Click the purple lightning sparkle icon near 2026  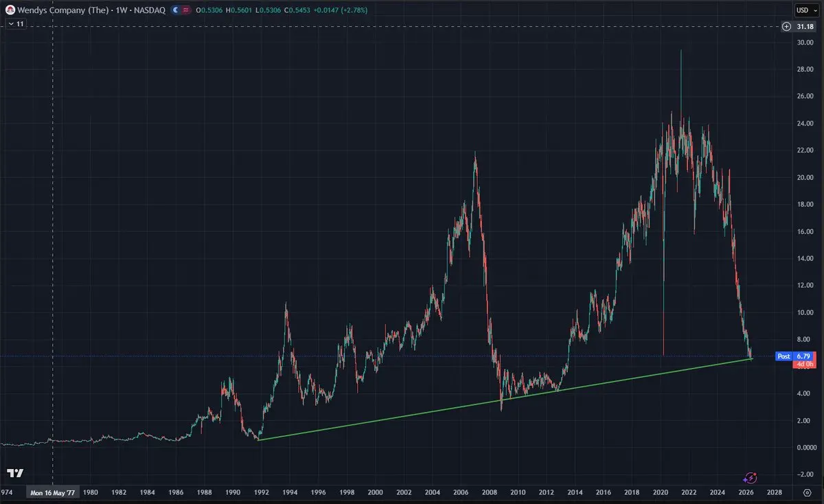coord(750,477)
